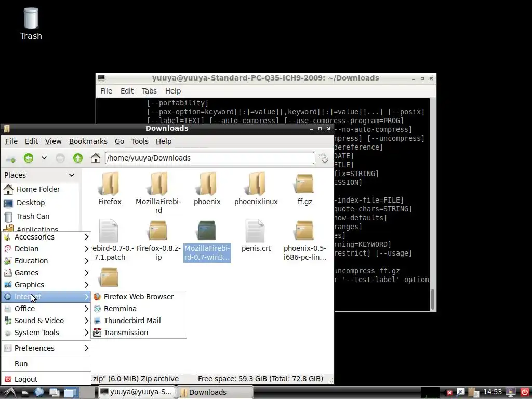Select the phoenixlinux folder
This screenshot has height=399, width=532.
256,189
